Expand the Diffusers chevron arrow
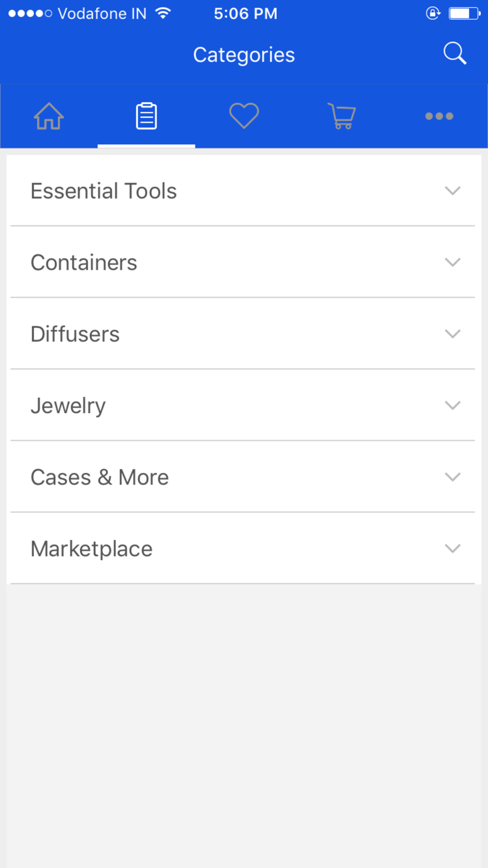Image resolution: width=488 pixels, height=868 pixels. click(x=453, y=334)
